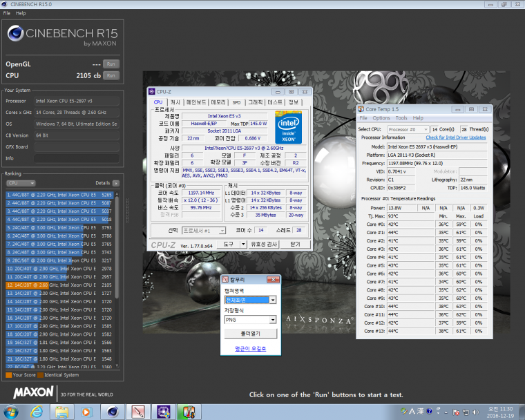The height and width of the screenshot is (420, 525).
Task: Open Cinebench Help menu
Action: point(21,13)
